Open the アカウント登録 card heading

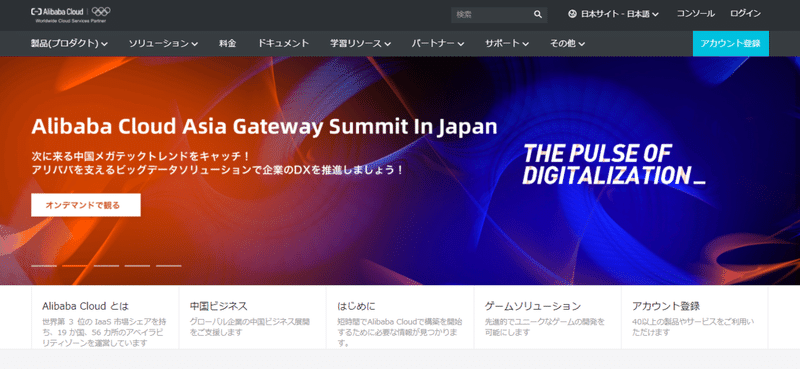click(666, 306)
